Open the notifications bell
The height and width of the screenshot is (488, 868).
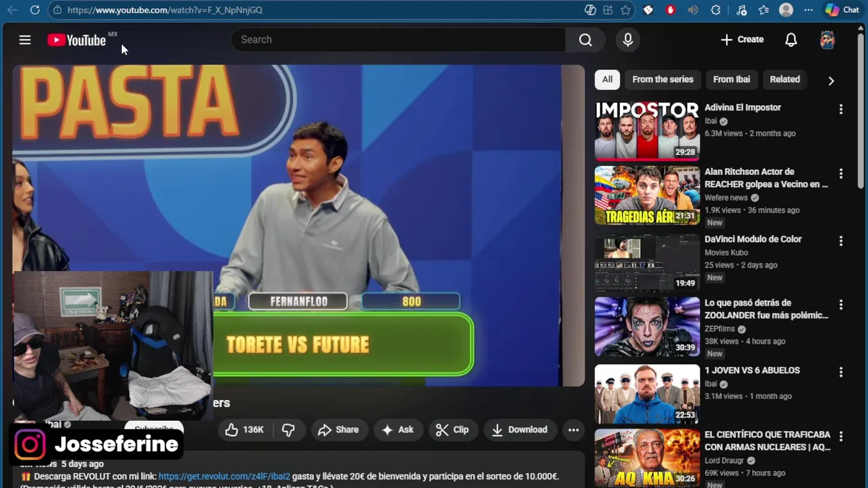pyautogui.click(x=791, y=40)
